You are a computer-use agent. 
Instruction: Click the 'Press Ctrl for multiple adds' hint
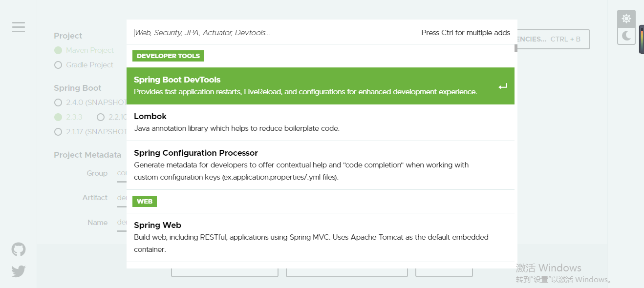pyautogui.click(x=466, y=33)
